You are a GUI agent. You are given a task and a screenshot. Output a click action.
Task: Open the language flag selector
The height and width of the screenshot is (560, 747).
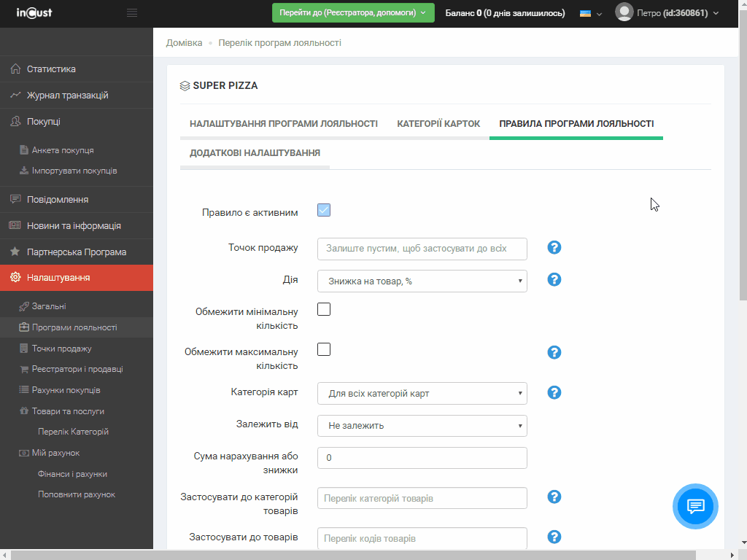click(589, 13)
